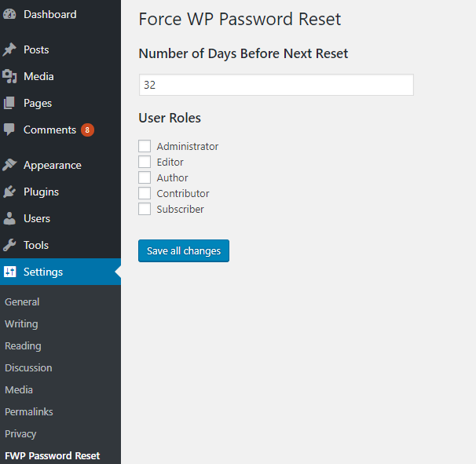Open Writing settings submenu

coord(21,323)
